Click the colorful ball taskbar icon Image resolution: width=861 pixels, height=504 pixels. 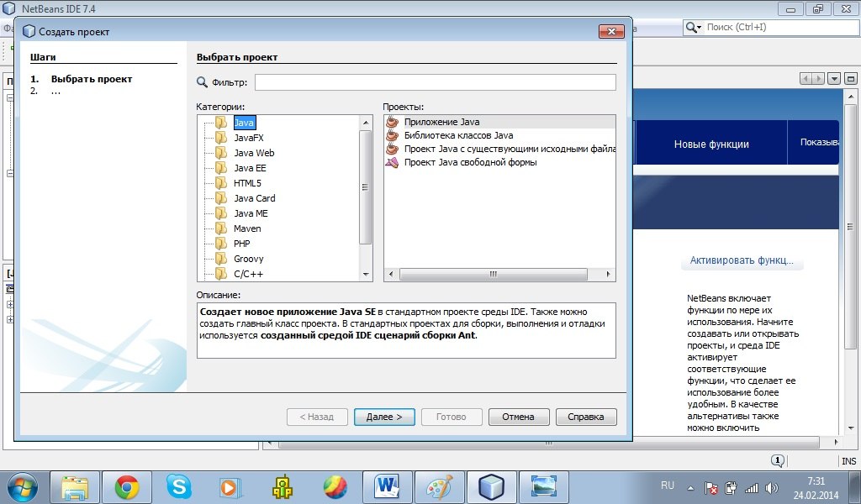click(x=335, y=487)
